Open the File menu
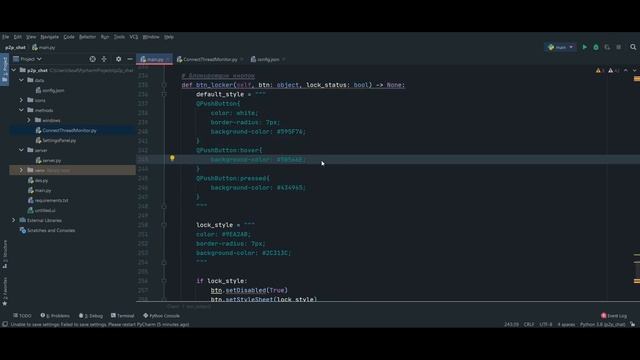Image resolution: width=640 pixels, height=360 pixels. click(x=5, y=37)
